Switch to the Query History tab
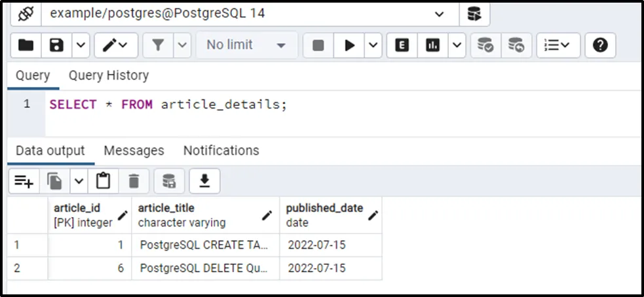Image resolution: width=644 pixels, height=297 pixels. 109,75
